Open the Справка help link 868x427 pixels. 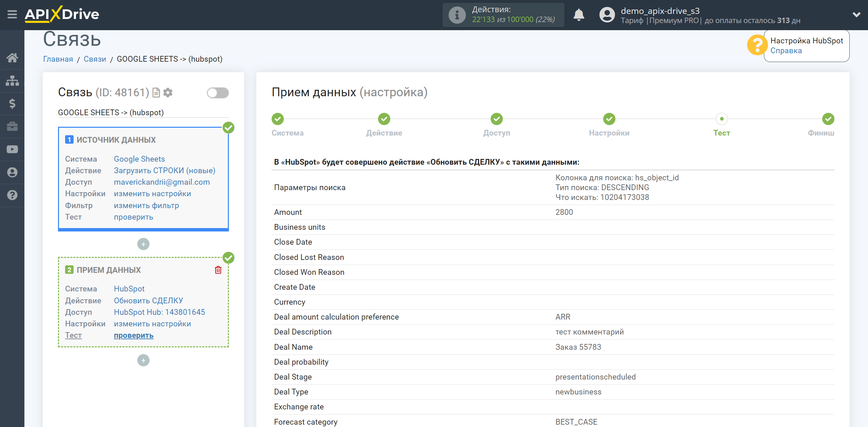coord(786,50)
